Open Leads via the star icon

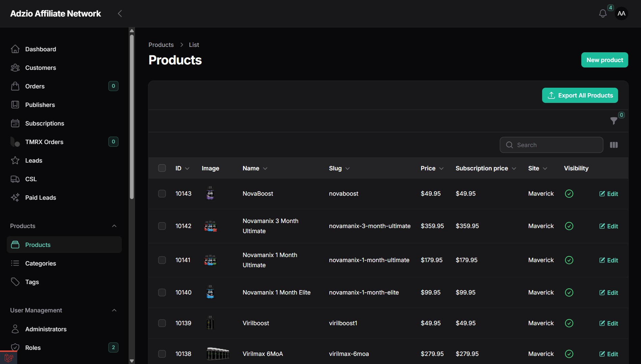(x=15, y=161)
